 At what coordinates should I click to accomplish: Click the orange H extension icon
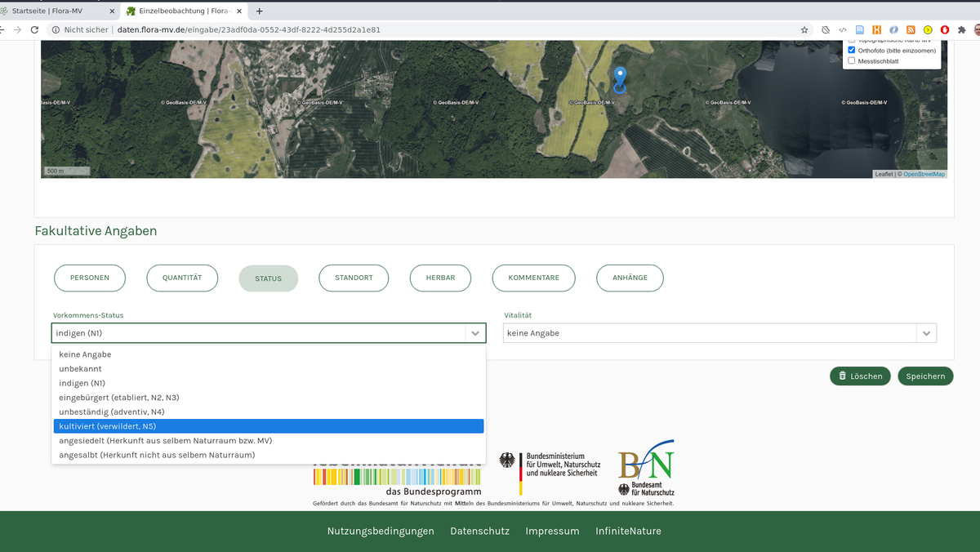pyautogui.click(x=877, y=29)
